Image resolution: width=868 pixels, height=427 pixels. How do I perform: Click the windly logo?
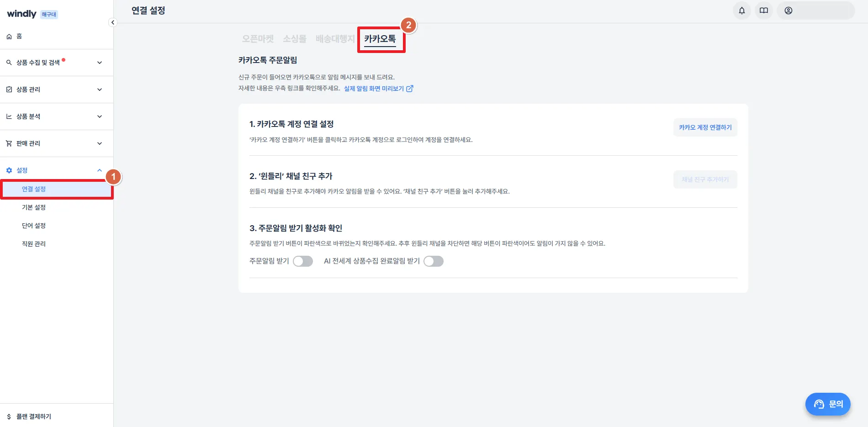click(21, 14)
